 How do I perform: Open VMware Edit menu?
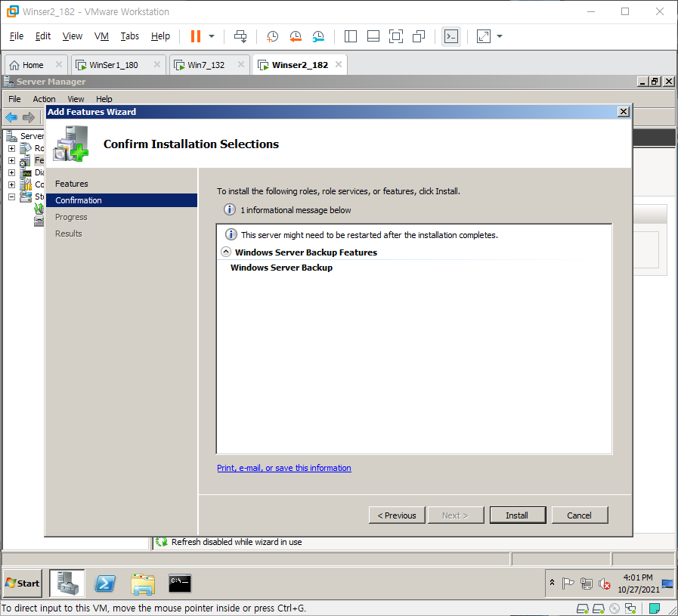coord(43,36)
